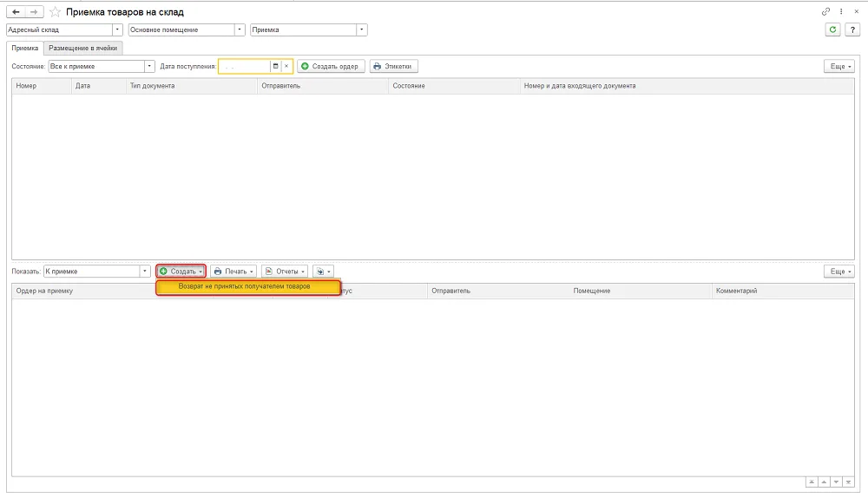This screenshot has width=868, height=498.
Task: Go forward with the right arrow
Action: [x=34, y=11]
